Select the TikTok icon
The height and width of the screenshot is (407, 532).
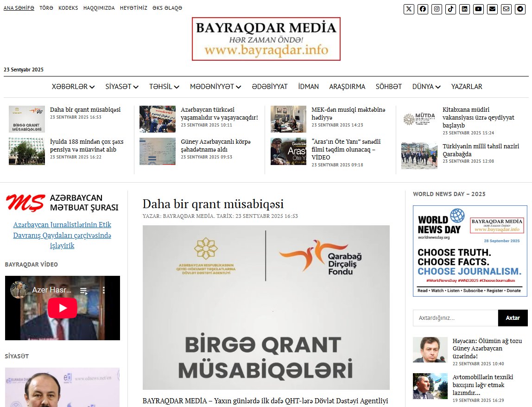(450, 9)
